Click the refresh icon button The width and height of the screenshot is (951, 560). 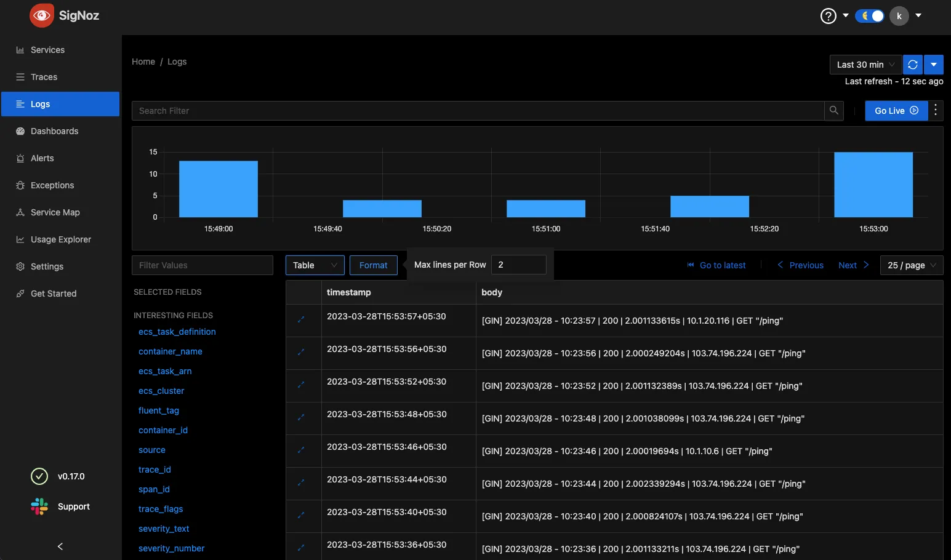pyautogui.click(x=913, y=65)
